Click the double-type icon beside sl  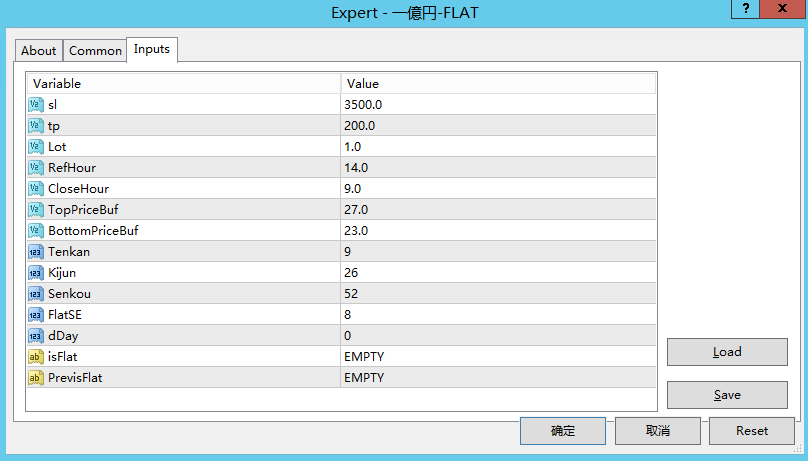[35, 105]
